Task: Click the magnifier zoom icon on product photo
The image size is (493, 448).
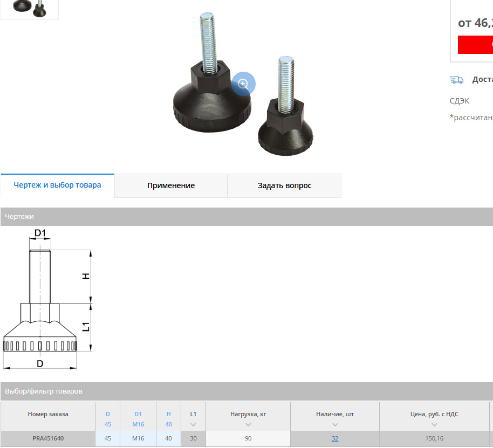Action: coord(243,84)
